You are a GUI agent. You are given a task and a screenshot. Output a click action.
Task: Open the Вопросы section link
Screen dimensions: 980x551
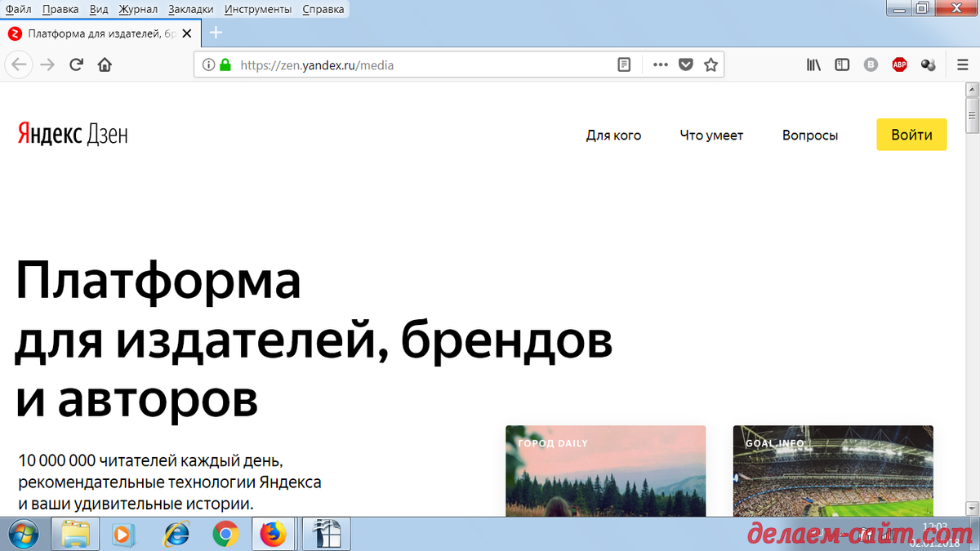(x=810, y=136)
